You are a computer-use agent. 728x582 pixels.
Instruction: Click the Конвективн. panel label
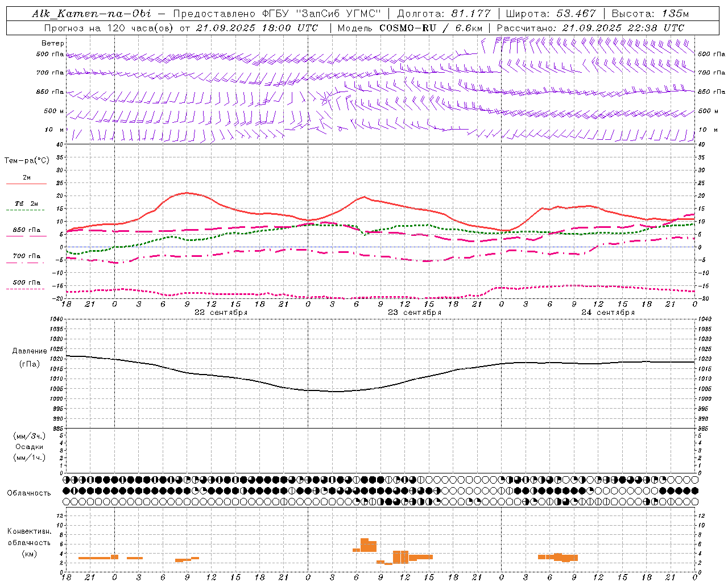29,531
